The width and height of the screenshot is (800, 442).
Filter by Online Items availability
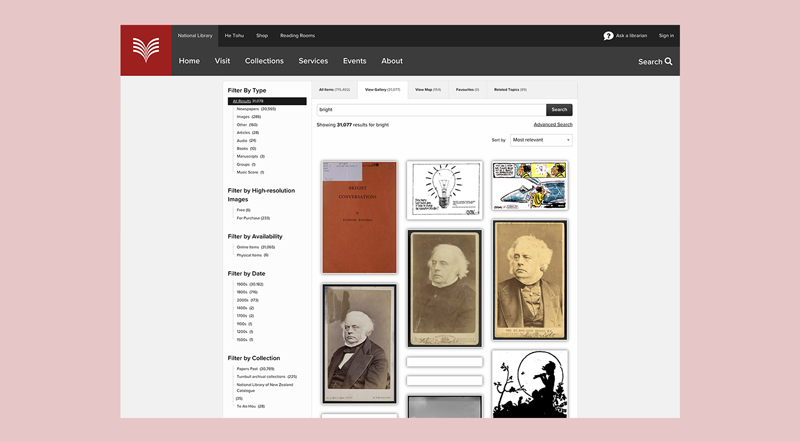pos(256,248)
